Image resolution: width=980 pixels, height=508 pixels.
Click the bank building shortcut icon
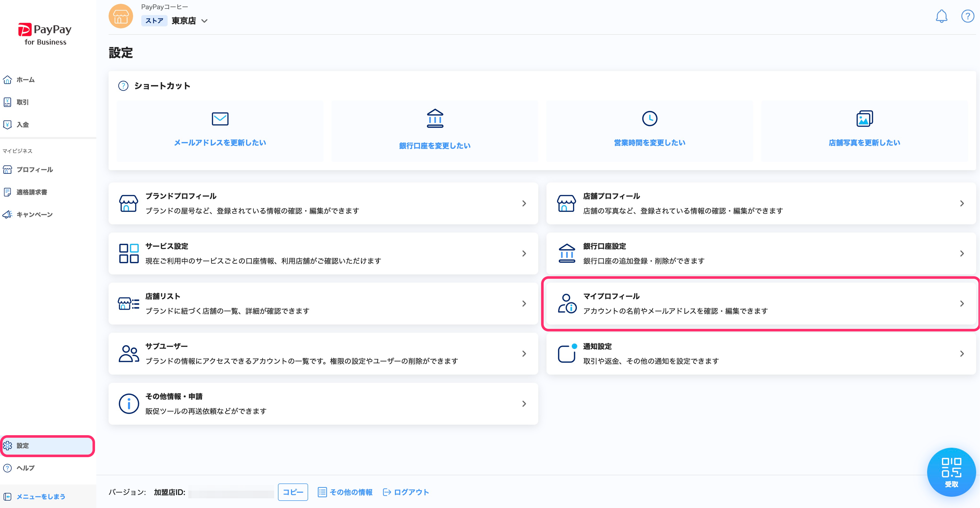pyautogui.click(x=435, y=118)
